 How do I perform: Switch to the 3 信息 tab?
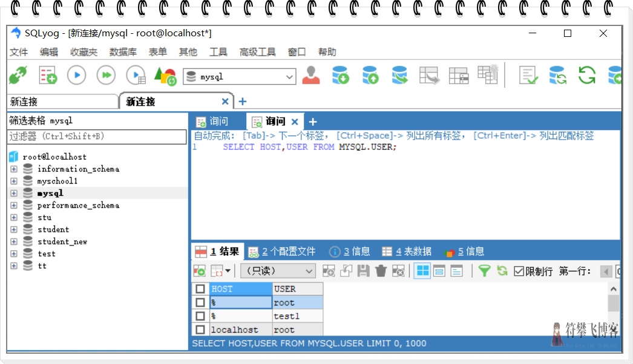pos(350,252)
